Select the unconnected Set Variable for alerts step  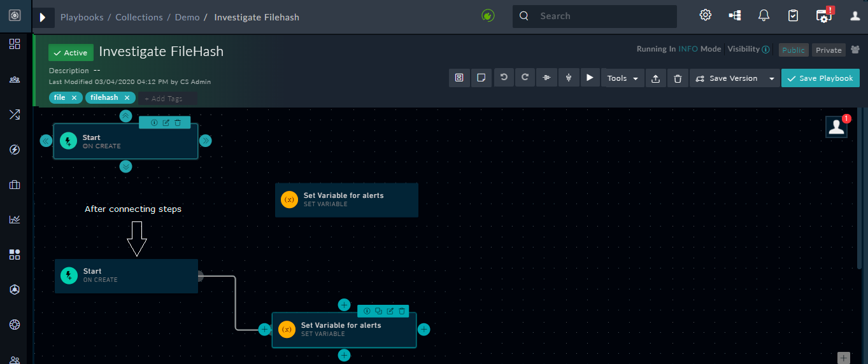[x=346, y=200]
